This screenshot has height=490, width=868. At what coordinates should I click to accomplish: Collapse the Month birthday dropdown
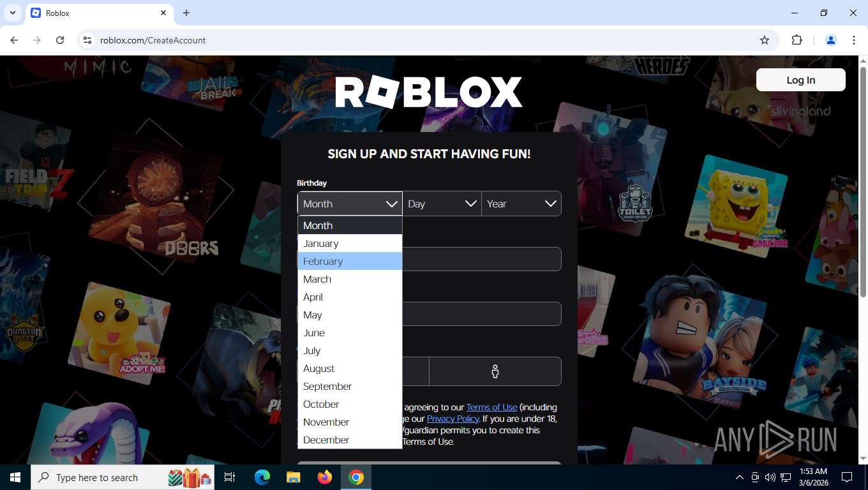(x=350, y=204)
